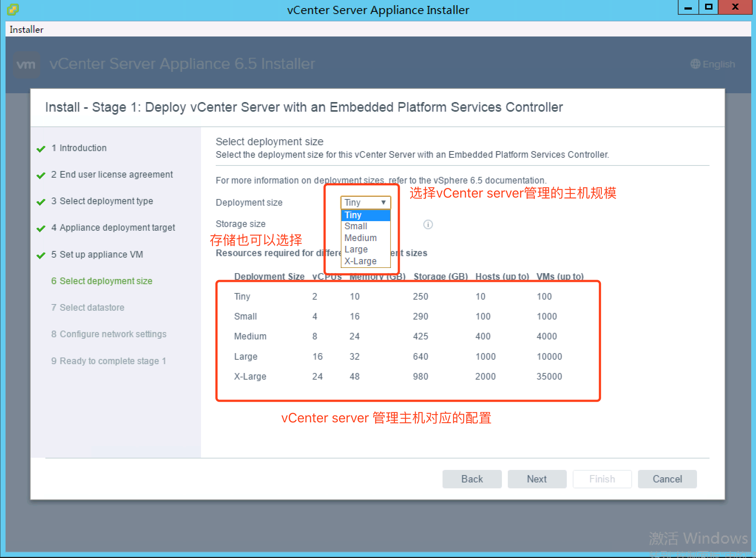Click the Deployment size label
Screen dimensions: 756x558
click(x=249, y=202)
